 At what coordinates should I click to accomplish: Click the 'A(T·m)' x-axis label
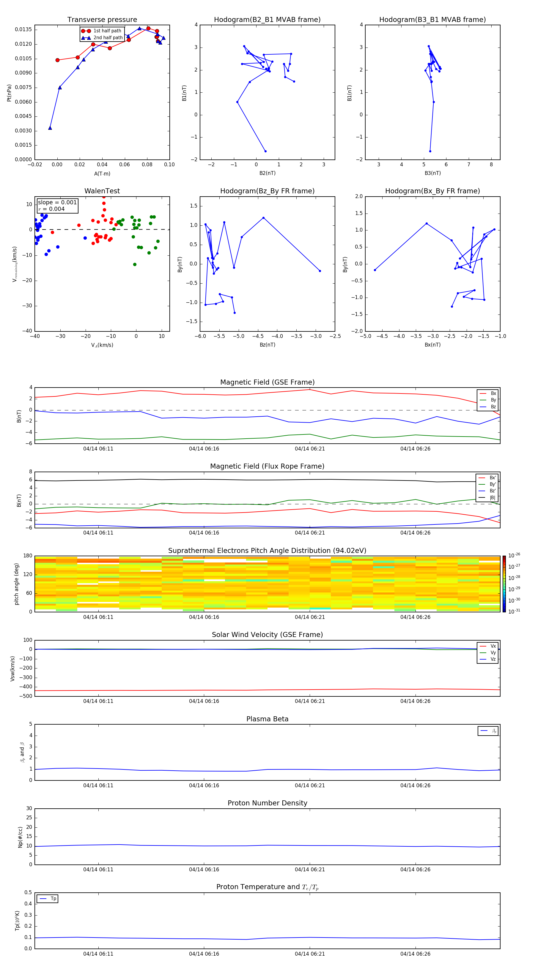click(102, 173)
